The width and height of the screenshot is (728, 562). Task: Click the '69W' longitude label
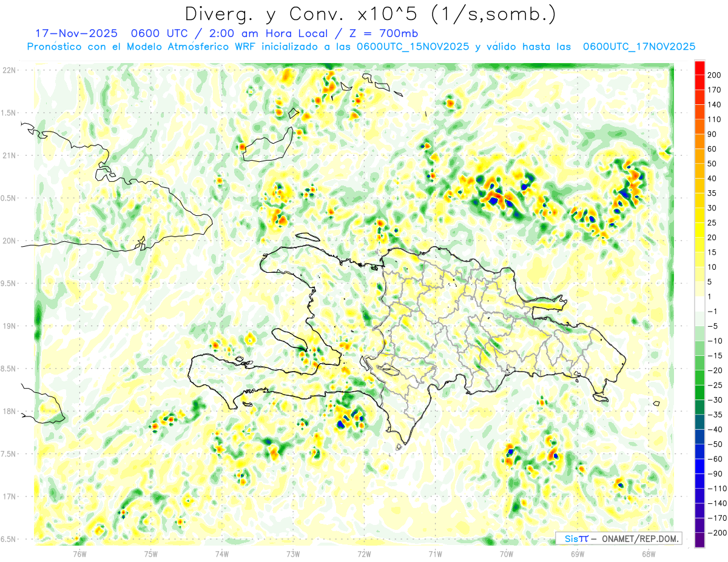pyautogui.click(x=578, y=554)
